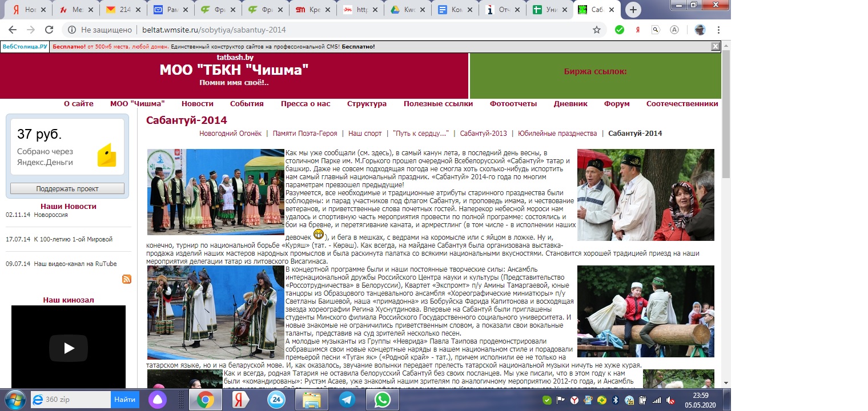
Task: Open the Chrome profile avatar
Action: point(700,30)
